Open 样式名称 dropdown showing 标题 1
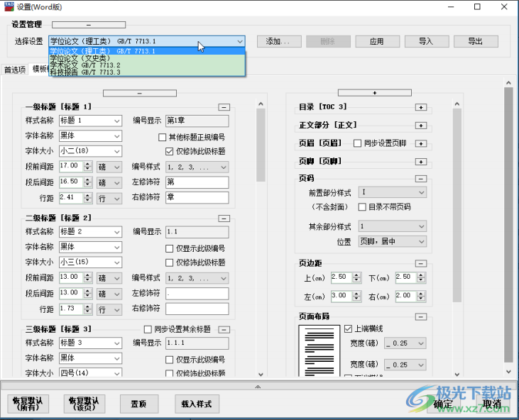 point(117,121)
